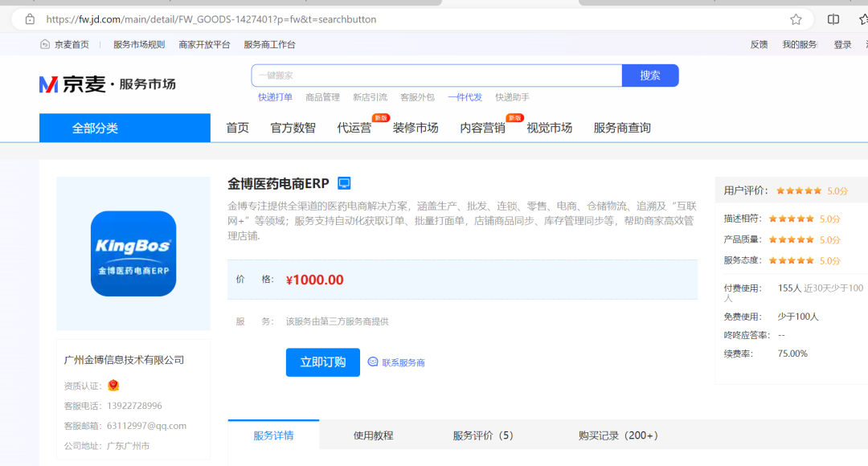The height and width of the screenshot is (466, 868).
Task: Focus the service market search box
Action: click(436, 76)
